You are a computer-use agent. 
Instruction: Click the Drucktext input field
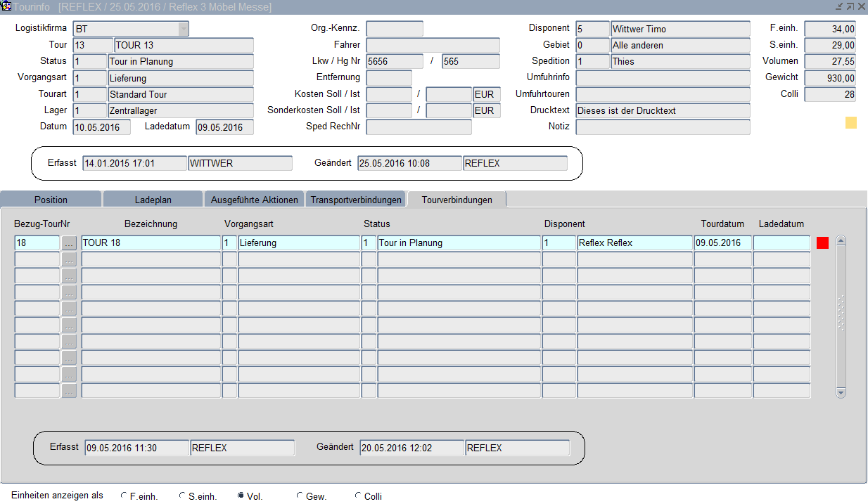663,111
